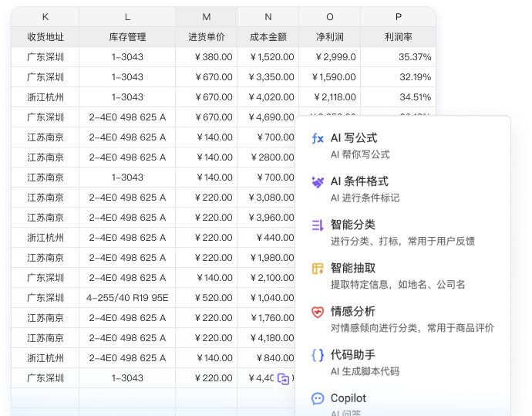Select cost cell ¥3,080.00
This screenshot has height=416, width=532.
coord(266,197)
